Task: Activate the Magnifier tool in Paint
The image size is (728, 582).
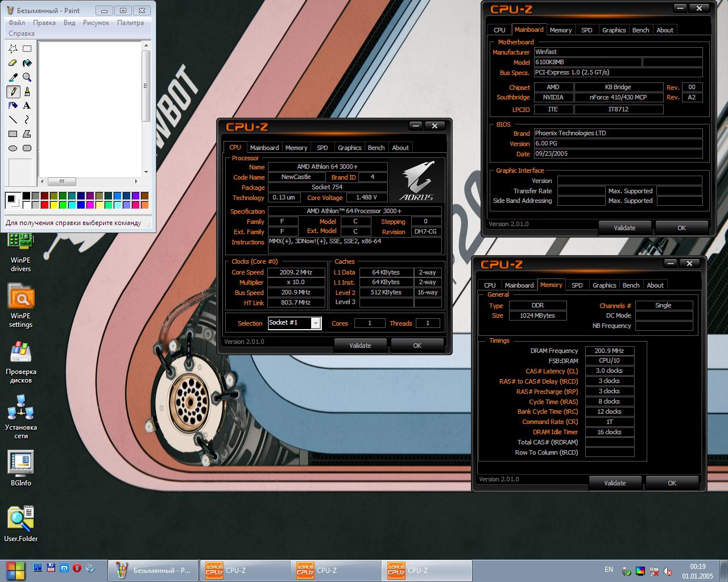Action: tap(27, 77)
